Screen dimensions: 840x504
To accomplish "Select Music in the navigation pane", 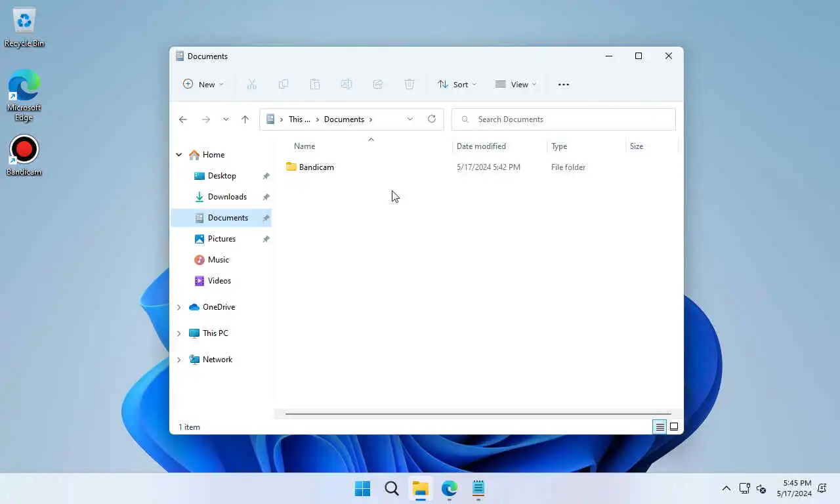I will [x=221, y=260].
